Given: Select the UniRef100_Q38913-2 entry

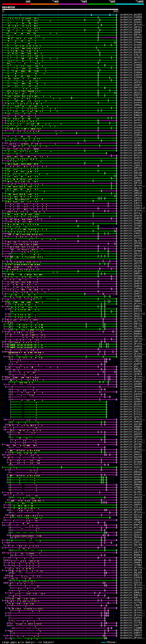Looking at the screenshot, I should pyautogui.click(x=133, y=208).
